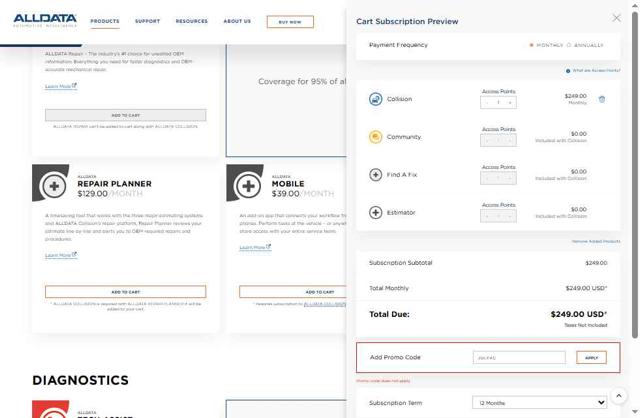640x418 pixels.
Task: Click the Buy Now button
Action: click(x=290, y=22)
